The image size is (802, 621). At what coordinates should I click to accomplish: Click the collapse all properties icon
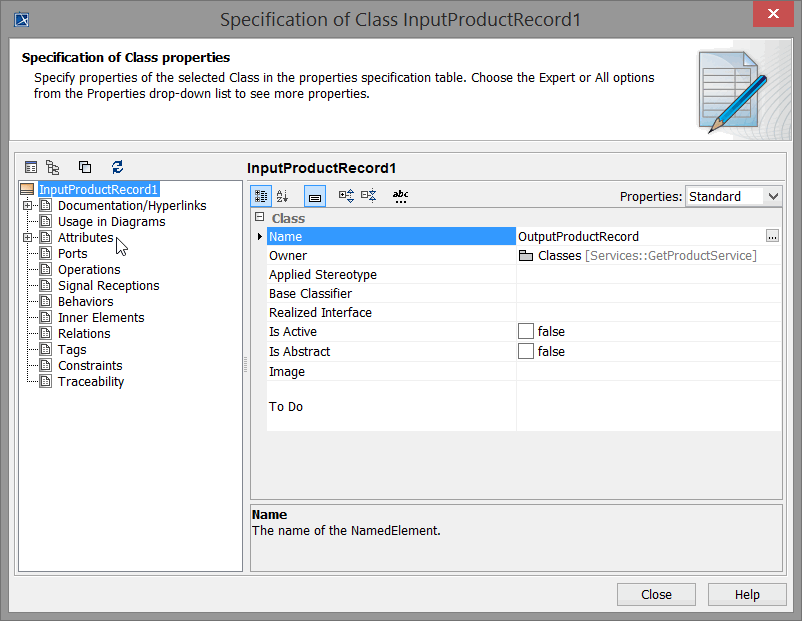[x=368, y=197]
